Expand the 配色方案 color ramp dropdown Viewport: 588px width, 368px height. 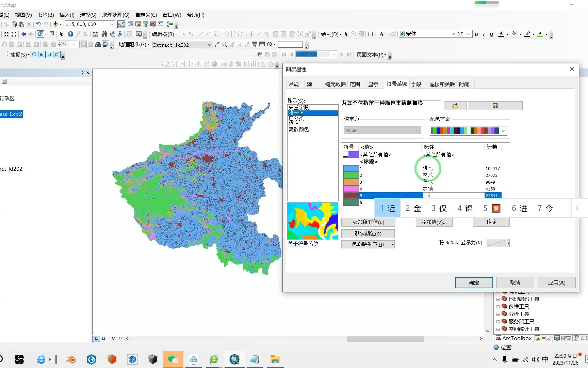(504, 131)
